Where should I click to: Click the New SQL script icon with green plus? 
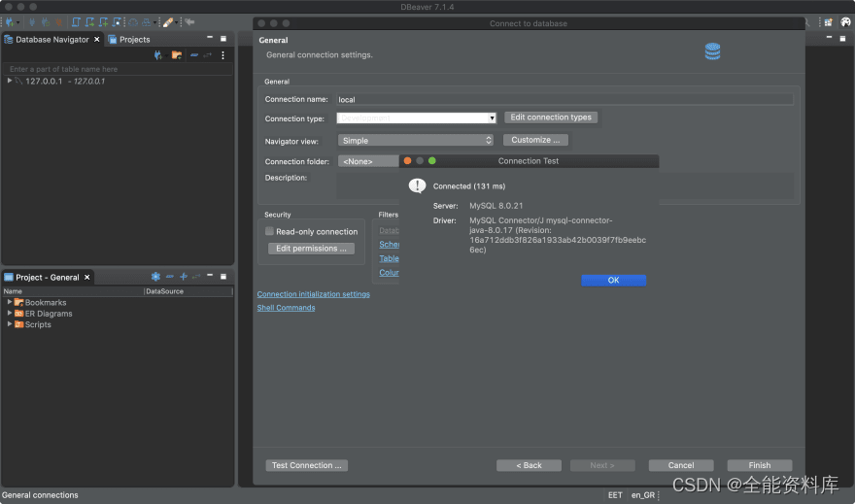103,22
